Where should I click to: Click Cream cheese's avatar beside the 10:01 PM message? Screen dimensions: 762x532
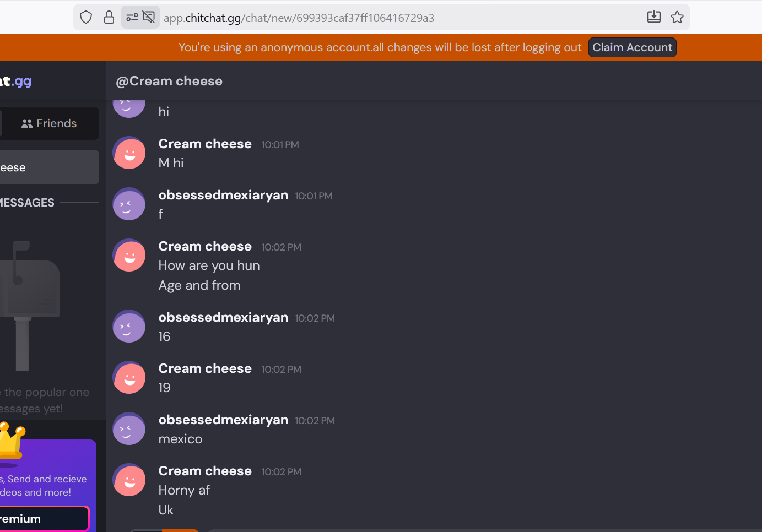coord(129,153)
